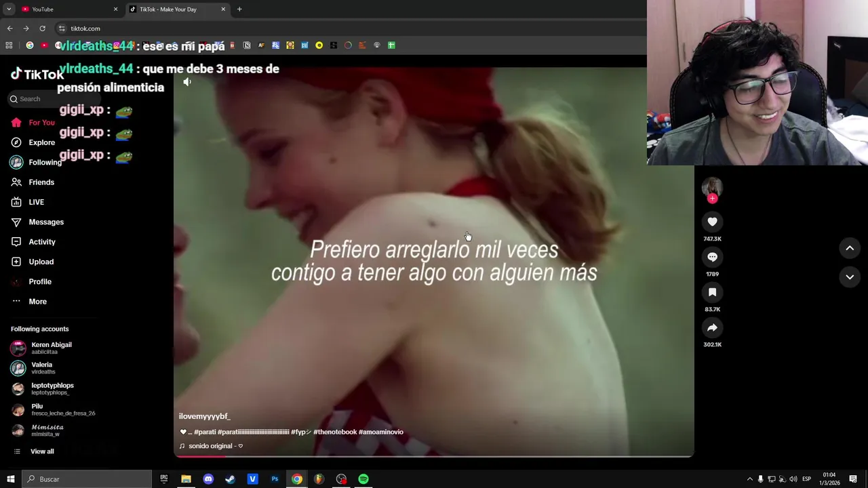
Task: Open Messages in the sidebar
Action: [37, 222]
